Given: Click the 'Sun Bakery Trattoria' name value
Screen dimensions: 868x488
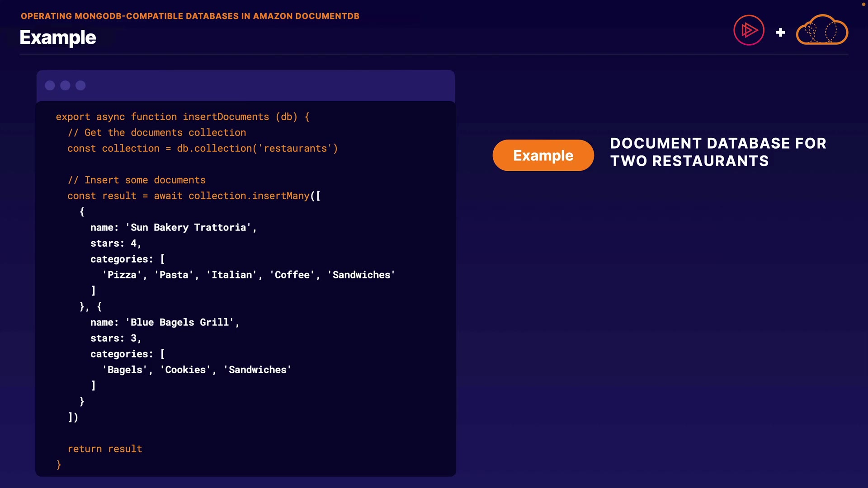Looking at the screenshot, I should pos(188,227).
